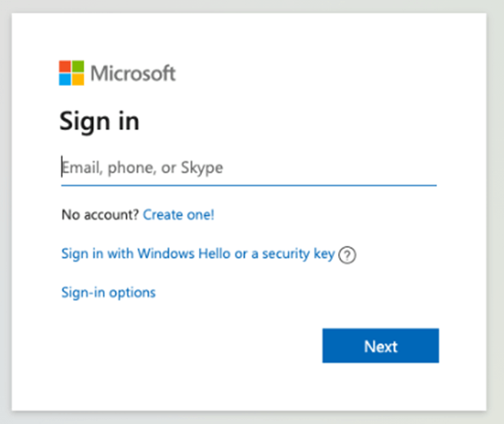Click the No account? label text
504x424 pixels.
point(100,215)
